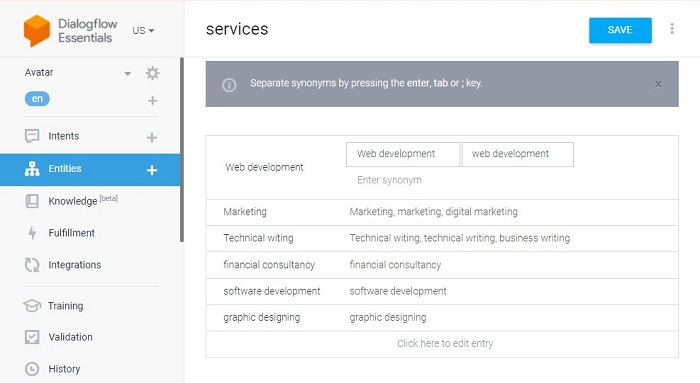Open the US region dropdown
700x383 pixels.
(143, 30)
